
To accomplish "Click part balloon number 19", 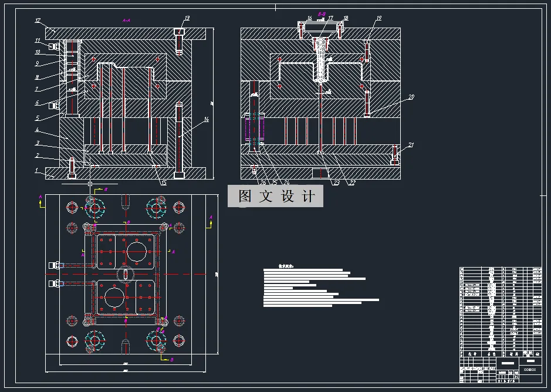I will click(379, 18).
